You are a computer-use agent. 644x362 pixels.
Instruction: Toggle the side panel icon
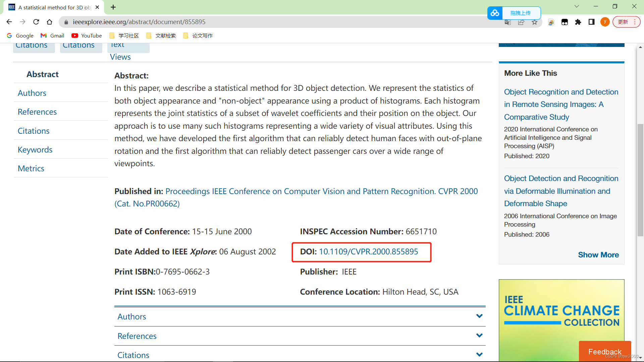[x=591, y=22]
